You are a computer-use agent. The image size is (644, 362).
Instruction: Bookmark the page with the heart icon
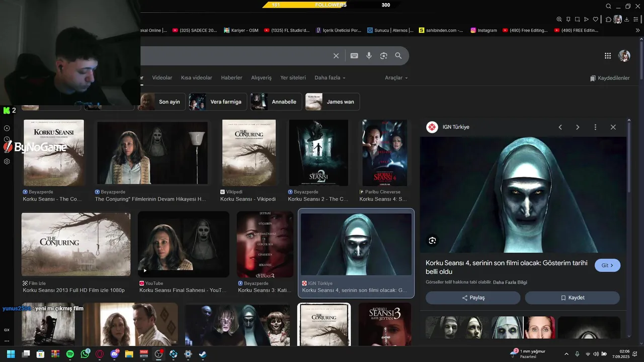595,19
